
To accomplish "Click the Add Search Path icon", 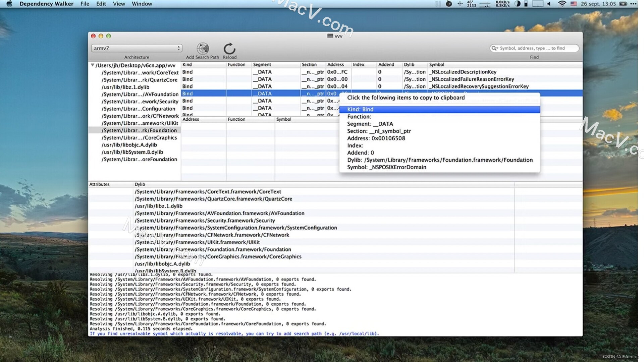I will (202, 48).
